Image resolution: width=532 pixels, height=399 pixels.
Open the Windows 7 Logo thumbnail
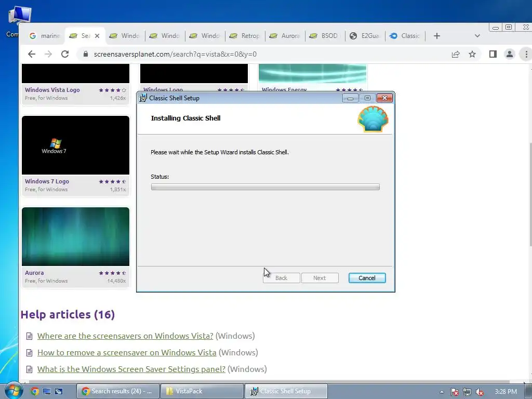76,145
